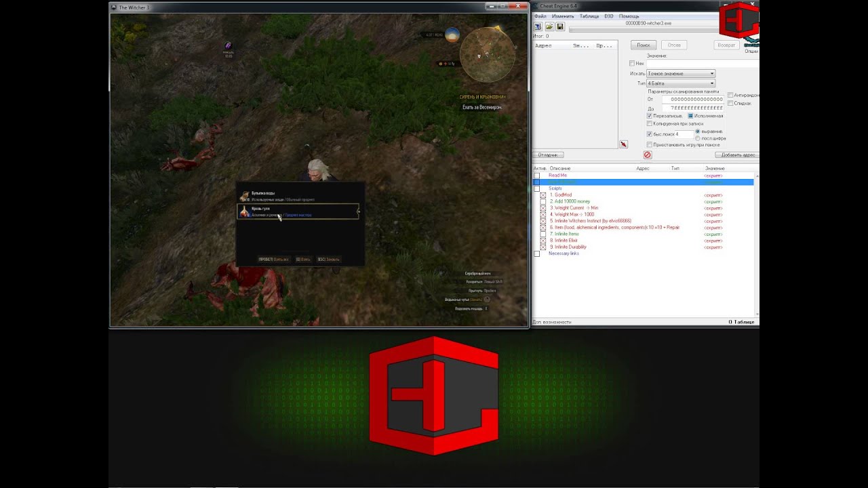Click the Отладчик button
868x488 pixels.
click(548, 155)
